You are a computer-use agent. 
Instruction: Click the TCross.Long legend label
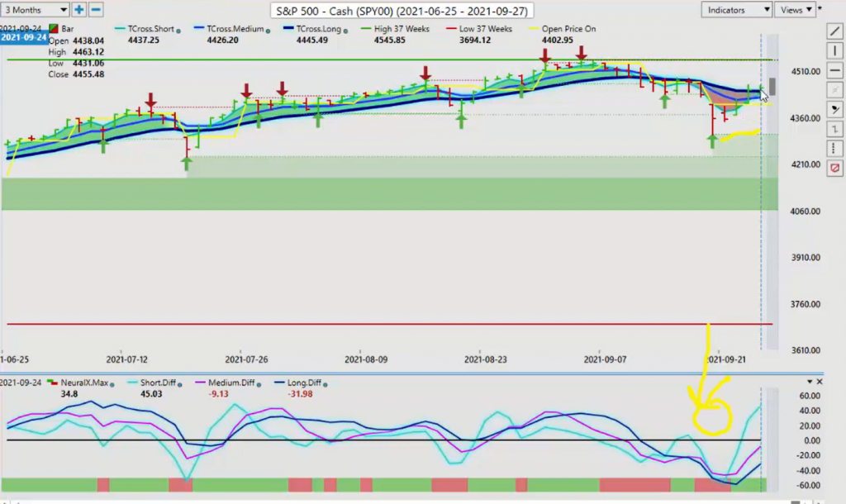[x=318, y=29]
